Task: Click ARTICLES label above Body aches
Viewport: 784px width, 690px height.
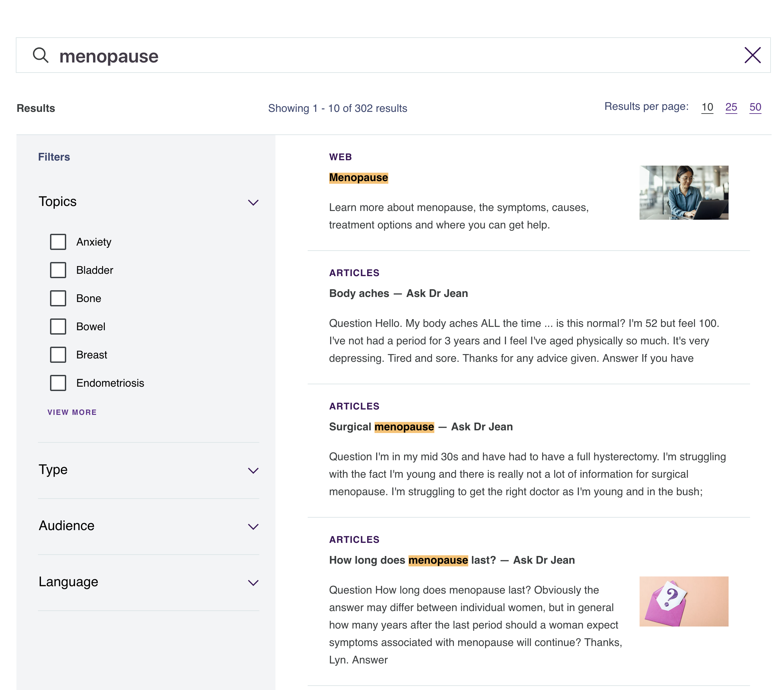Action: tap(354, 273)
